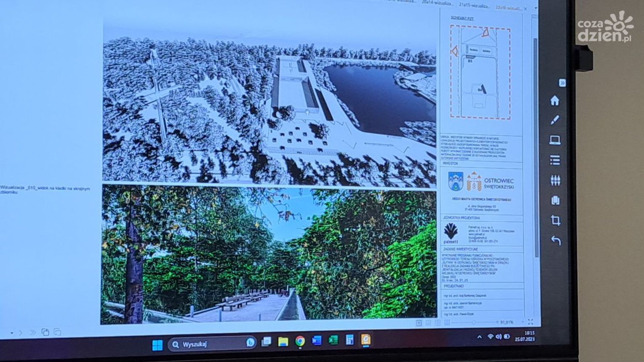Expand the tab list dropdown arrow
The width and height of the screenshot is (644, 362).
[535, 8]
